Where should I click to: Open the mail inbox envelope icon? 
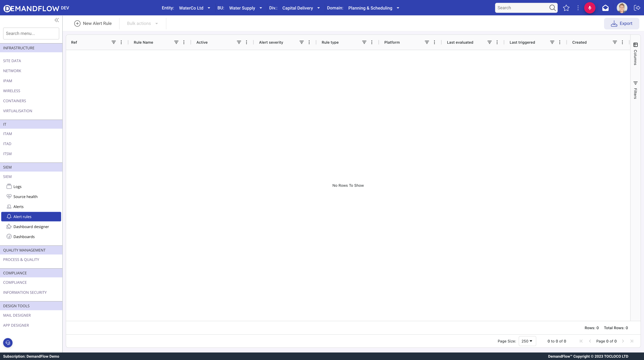[605, 8]
